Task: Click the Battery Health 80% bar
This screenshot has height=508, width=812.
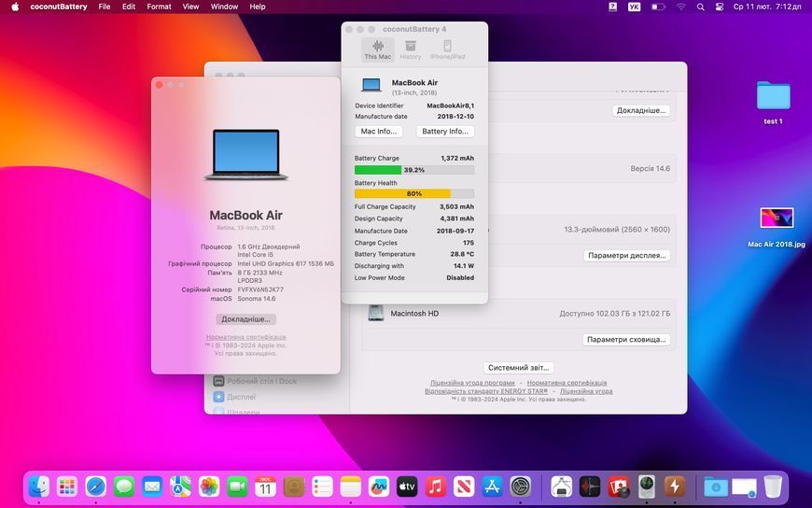Action: [x=414, y=193]
